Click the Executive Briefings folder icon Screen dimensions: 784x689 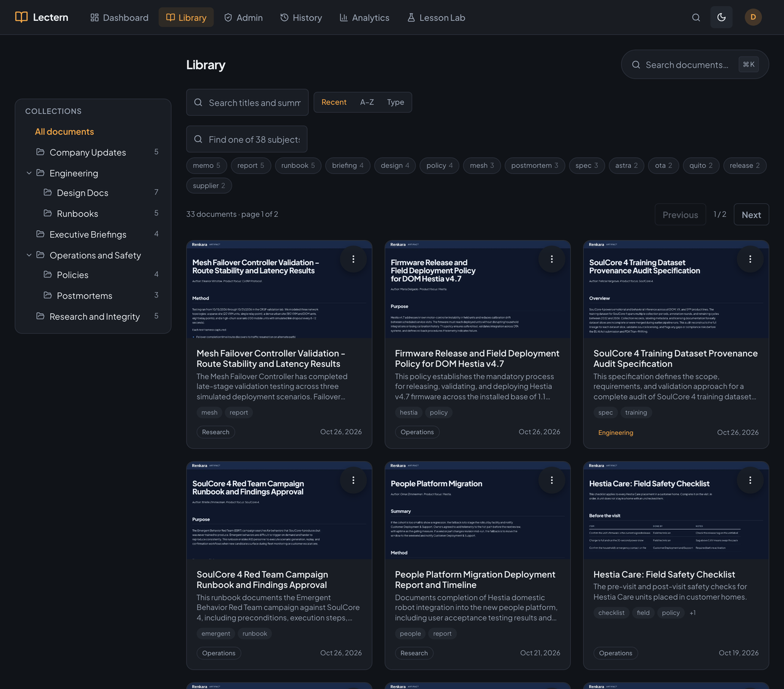(x=40, y=234)
